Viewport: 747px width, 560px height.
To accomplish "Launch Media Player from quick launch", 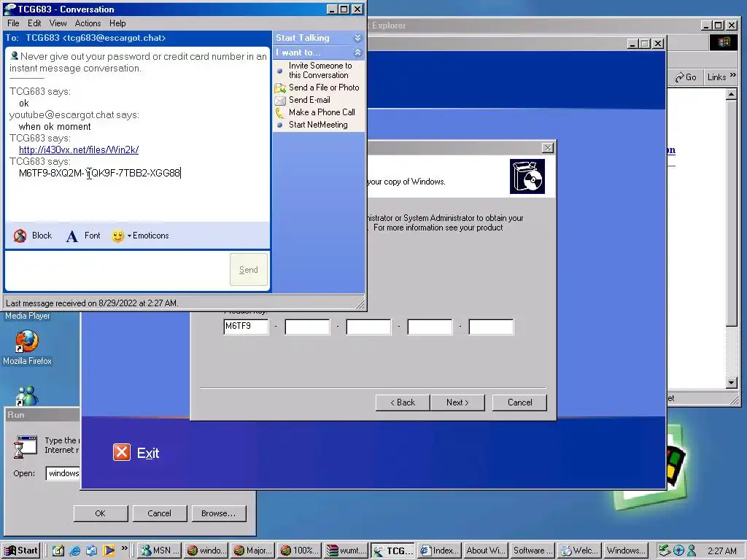I will (x=109, y=551).
